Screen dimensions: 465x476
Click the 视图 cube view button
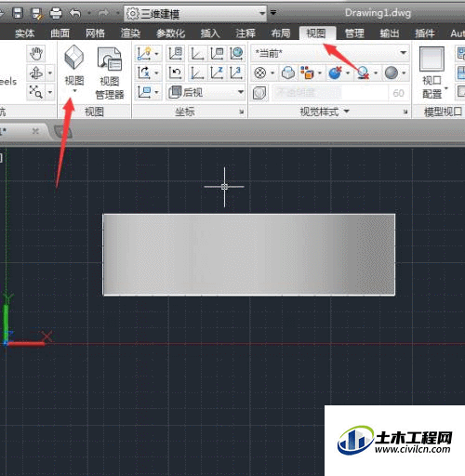click(74, 65)
